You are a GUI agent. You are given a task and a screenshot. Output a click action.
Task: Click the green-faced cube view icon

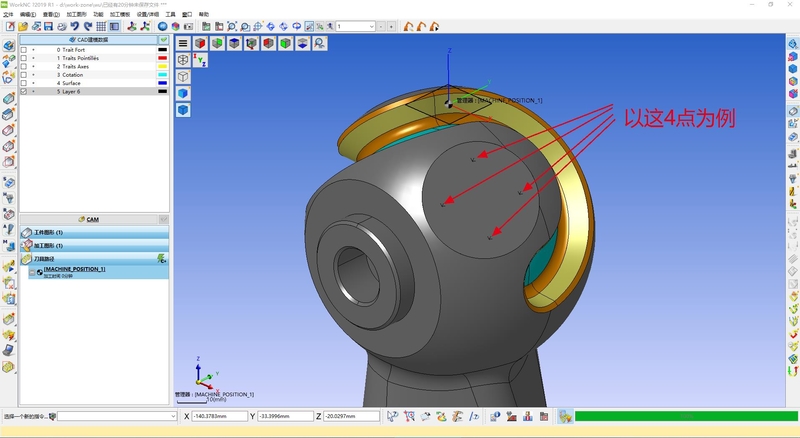coord(217,43)
